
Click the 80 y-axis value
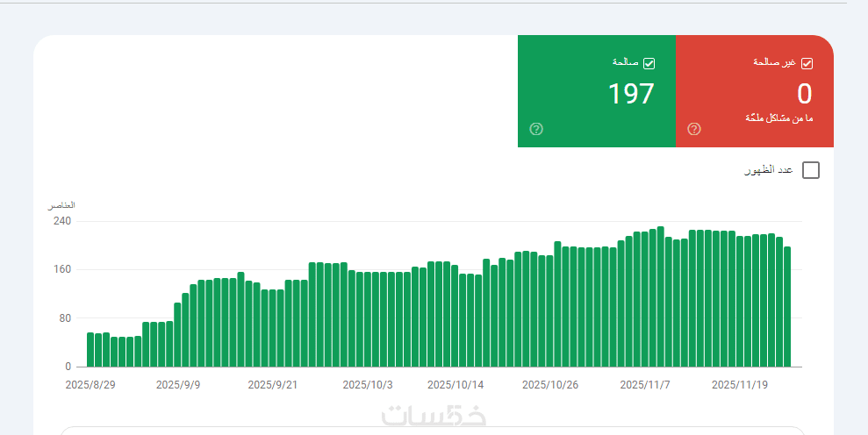(65, 318)
